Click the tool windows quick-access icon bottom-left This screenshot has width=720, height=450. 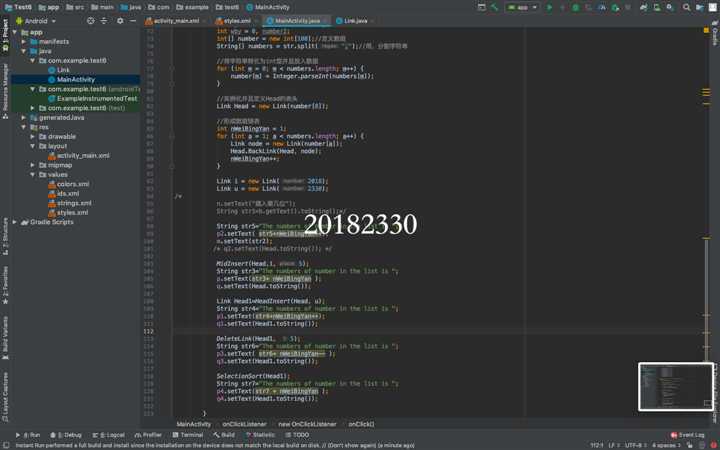click(x=6, y=445)
